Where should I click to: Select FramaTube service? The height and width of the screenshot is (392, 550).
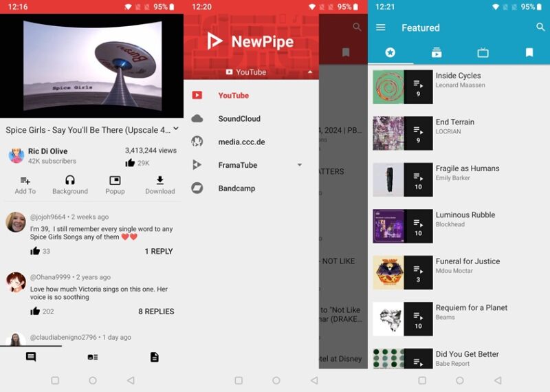point(251,164)
